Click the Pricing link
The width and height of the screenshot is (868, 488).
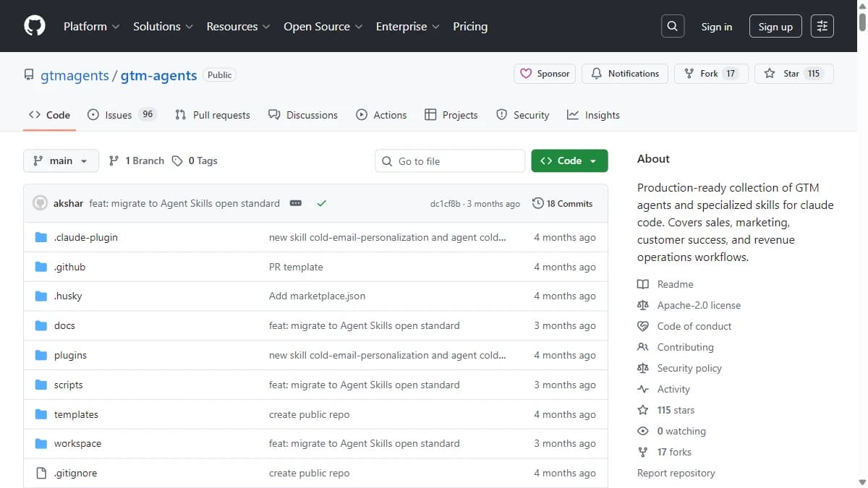click(x=470, y=26)
